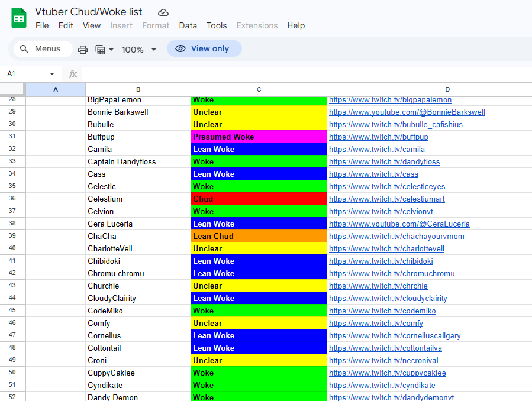Select row 45 header
The height and width of the screenshot is (401, 532).
pyautogui.click(x=12, y=310)
